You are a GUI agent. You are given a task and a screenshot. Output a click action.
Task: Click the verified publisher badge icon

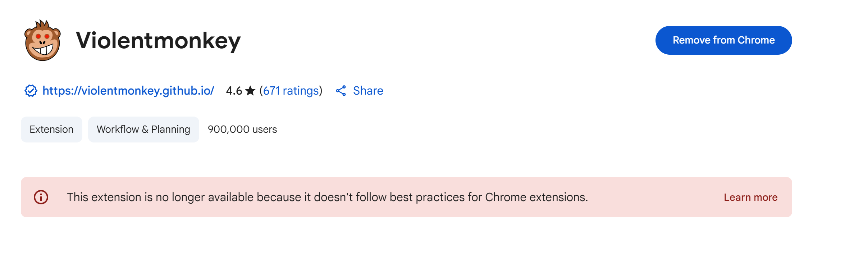tap(31, 91)
